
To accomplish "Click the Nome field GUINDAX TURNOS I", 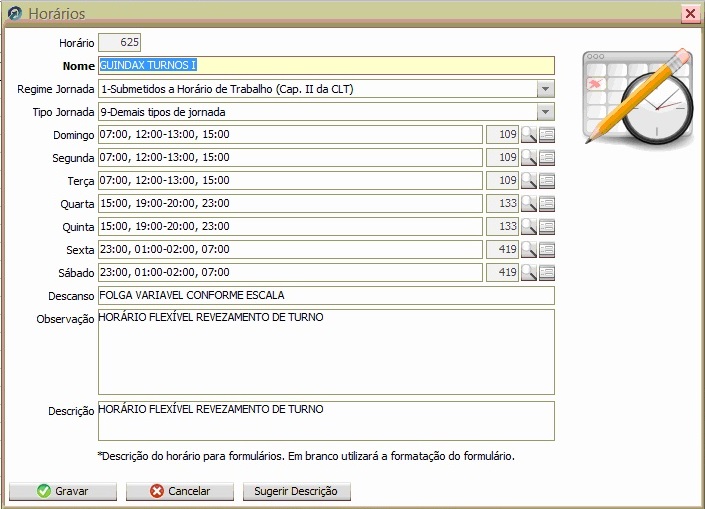I will 326,65.
